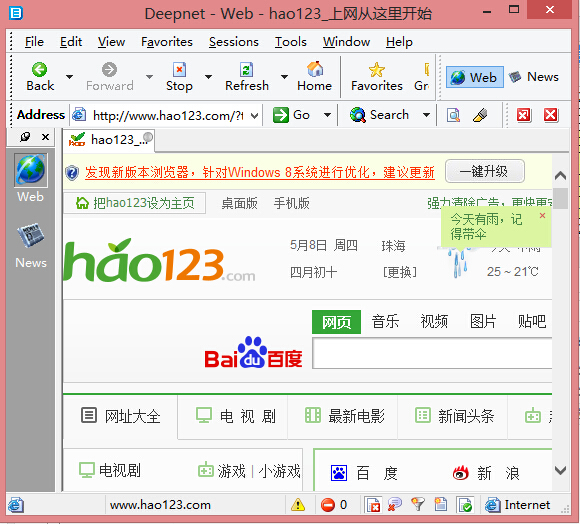Expand the Search dropdown arrow
The height and width of the screenshot is (524, 580).
pos(426,115)
